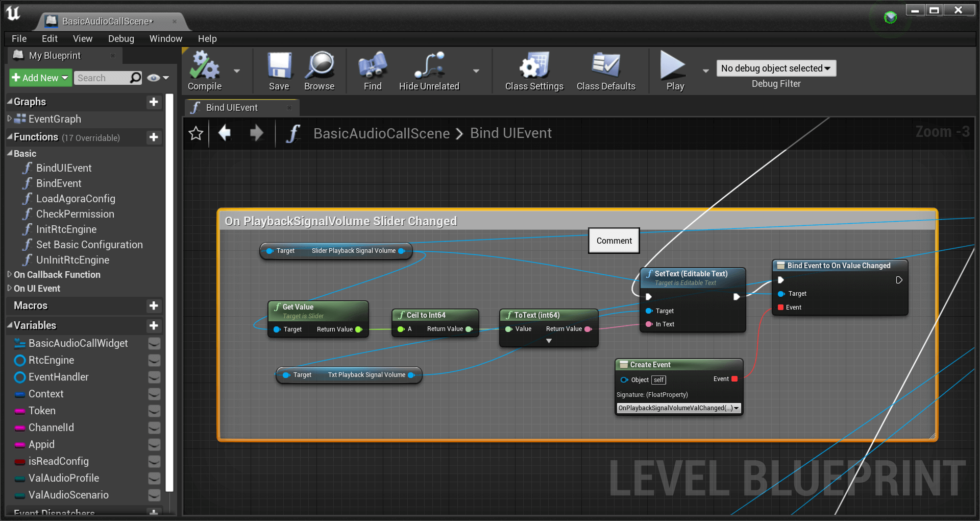Toggle Token variable visibility
980x521 pixels.
pyautogui.click(x=154, y=411)
